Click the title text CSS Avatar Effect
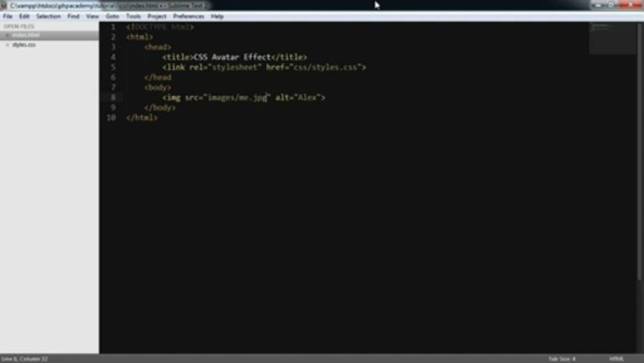This screenshot has width=644, height=363. 232,57
